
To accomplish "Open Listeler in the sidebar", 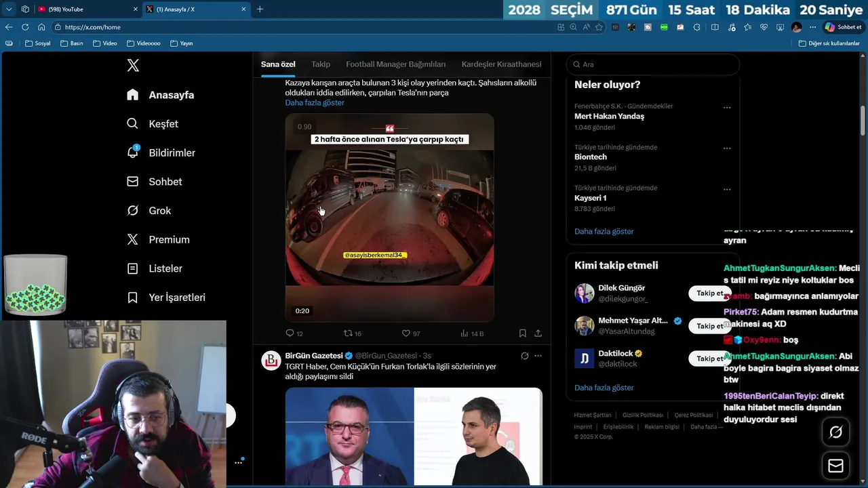I will pyautogui.click(x=155, y=268).
